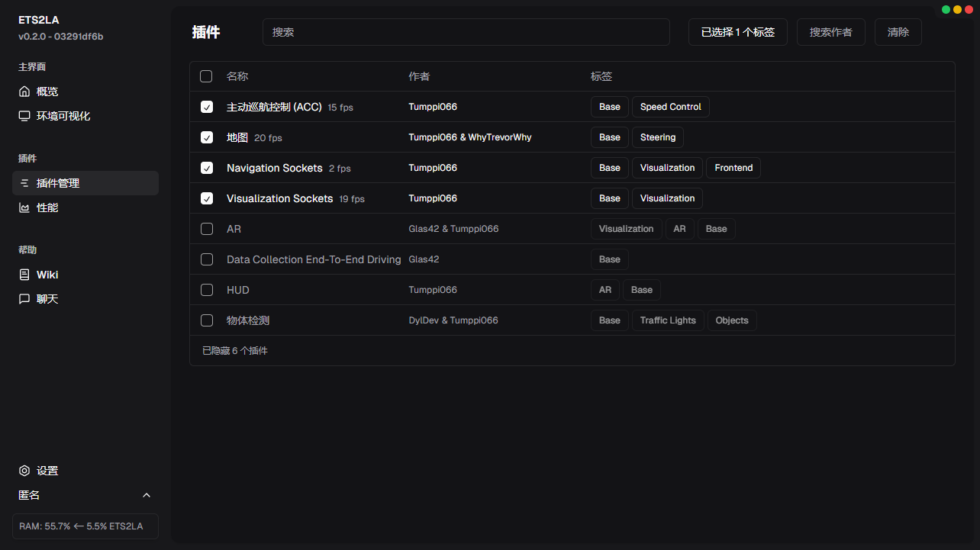The height and width of the screenshot is (550, 980).
Task: Click the 物体检测 plugin name
Action: pyautogui.click(x=248, y=320)
